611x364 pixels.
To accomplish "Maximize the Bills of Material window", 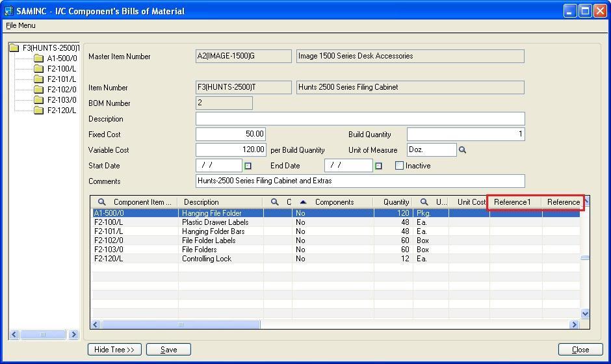I will pyautogui.click(x=585, y=10).
